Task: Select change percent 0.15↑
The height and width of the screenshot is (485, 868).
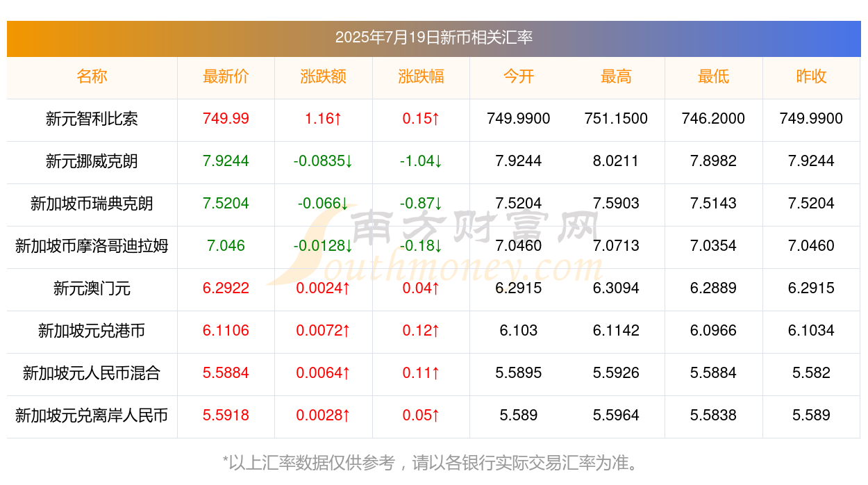Action: 421,119
